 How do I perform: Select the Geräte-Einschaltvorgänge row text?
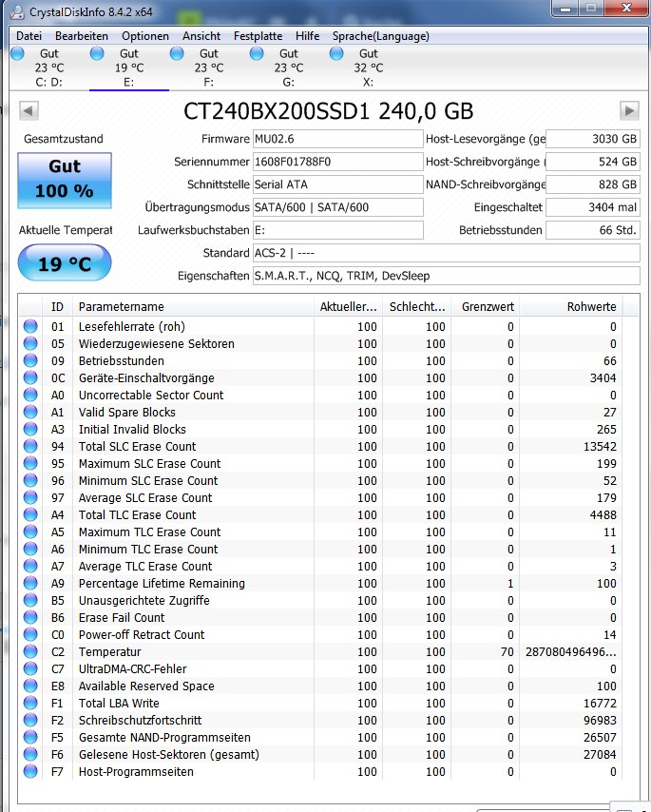click(x=146, y=378)
